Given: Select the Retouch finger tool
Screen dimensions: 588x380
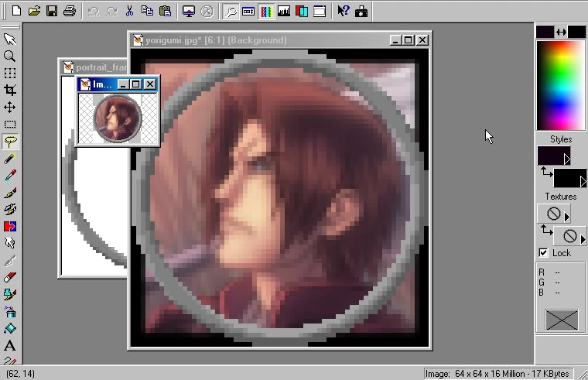Looking at the screenshot, I should (10, 243).
